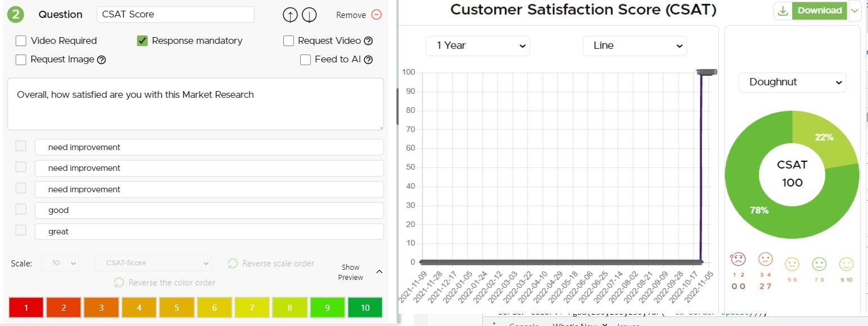Tick the Feed to AI checkbox
Viewport: 868px width, 326px height.
(x=305, y=60)
